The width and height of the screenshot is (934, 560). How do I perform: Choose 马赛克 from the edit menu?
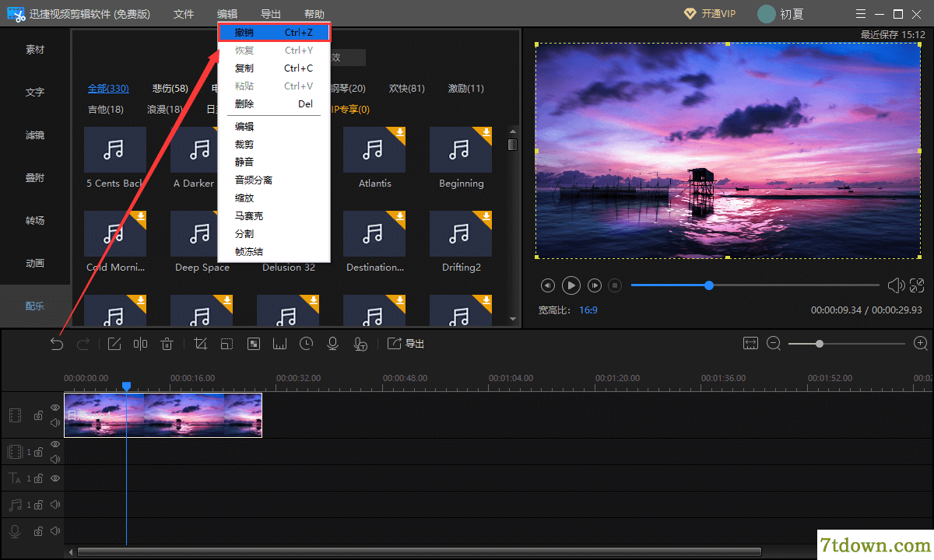pos(275,215)
